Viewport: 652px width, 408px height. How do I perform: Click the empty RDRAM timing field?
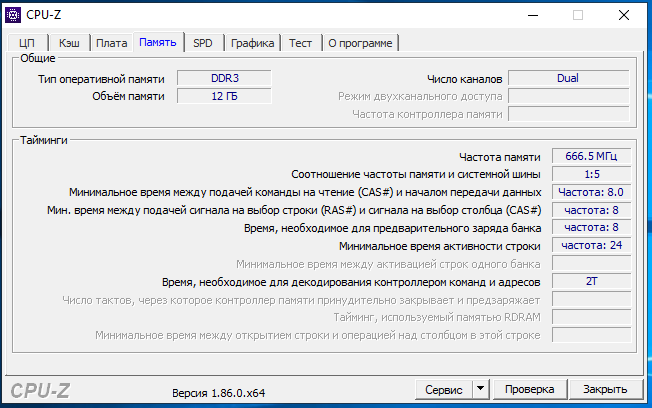click(591, 317)
